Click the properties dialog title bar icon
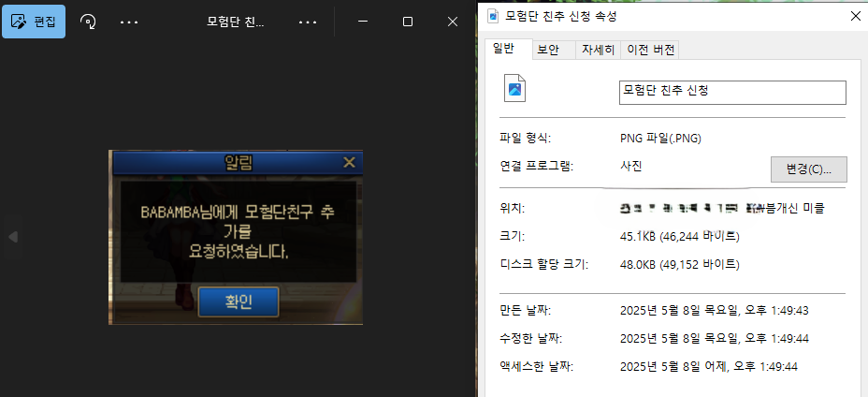868x397 pixels. pos(491,16)
